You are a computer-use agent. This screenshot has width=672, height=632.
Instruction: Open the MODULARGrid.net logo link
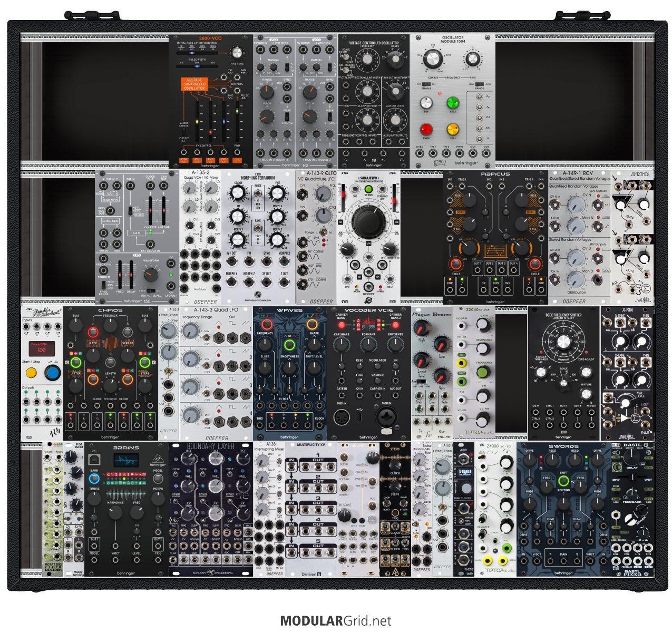point(336,621)
